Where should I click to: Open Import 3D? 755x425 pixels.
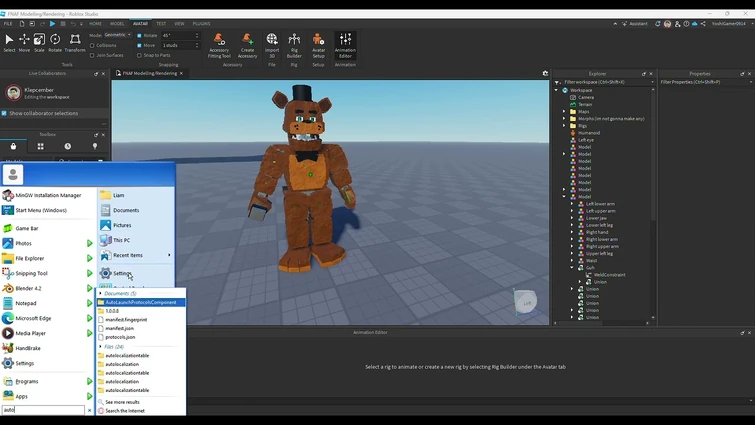coord(272,45)
